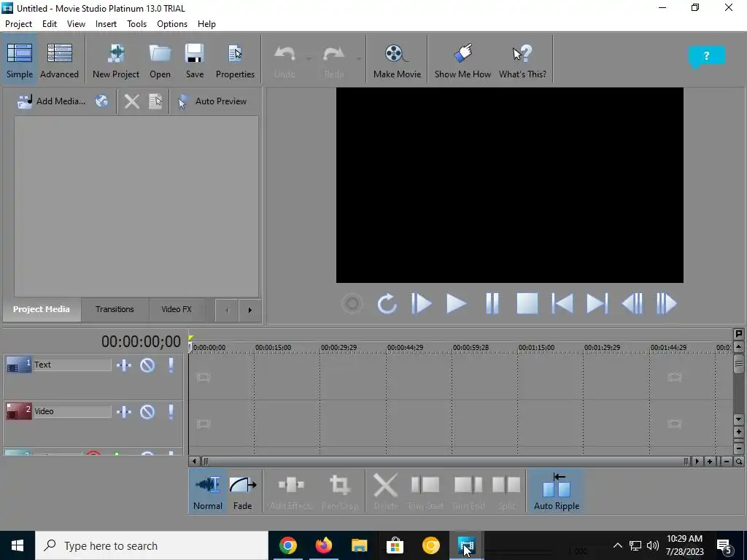
Task: Click the Make Movie button
Action: [x=397, y=61]
